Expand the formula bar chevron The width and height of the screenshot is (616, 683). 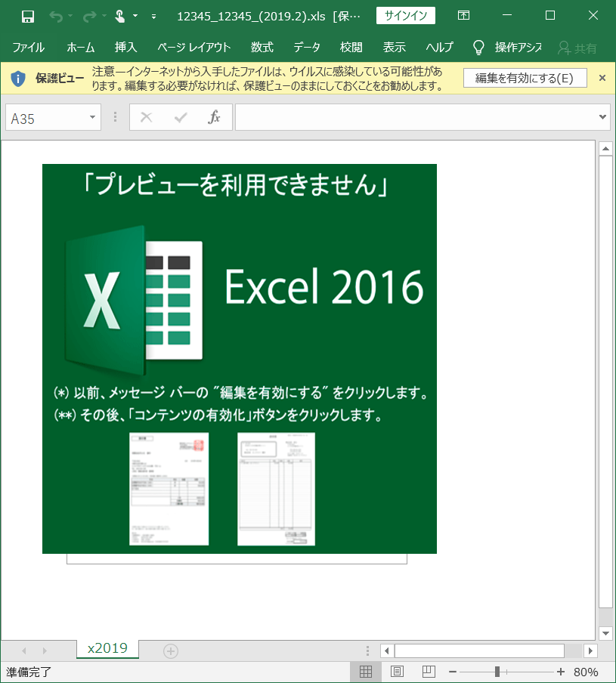[x=602, y=117]
